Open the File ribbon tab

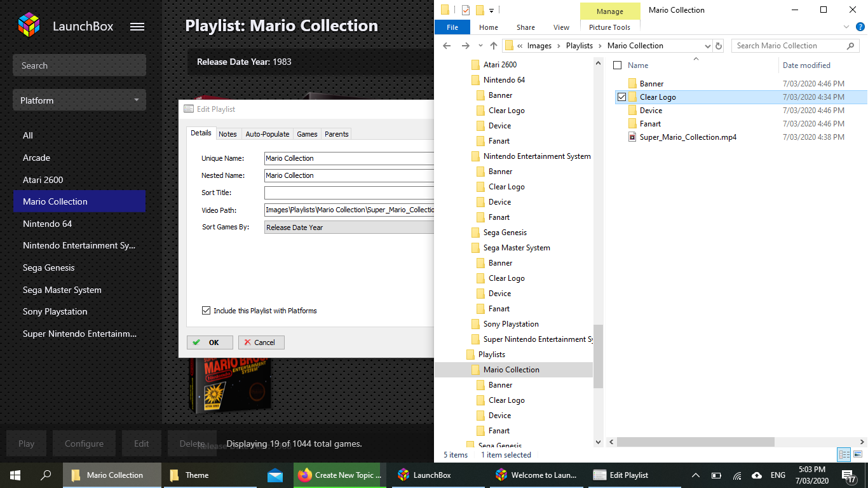pos(452,27)
